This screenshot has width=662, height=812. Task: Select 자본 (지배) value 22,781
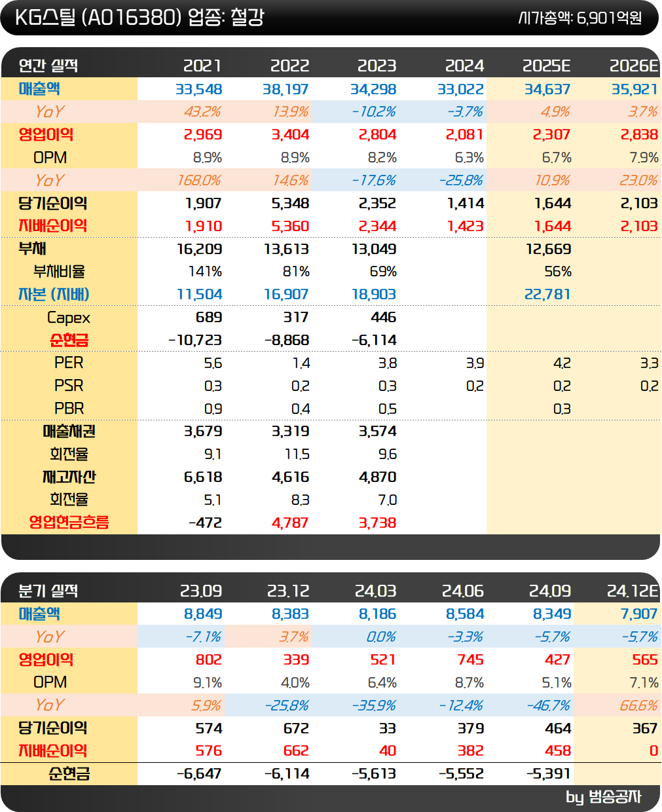pyautogui.click(x=548, y=295)
